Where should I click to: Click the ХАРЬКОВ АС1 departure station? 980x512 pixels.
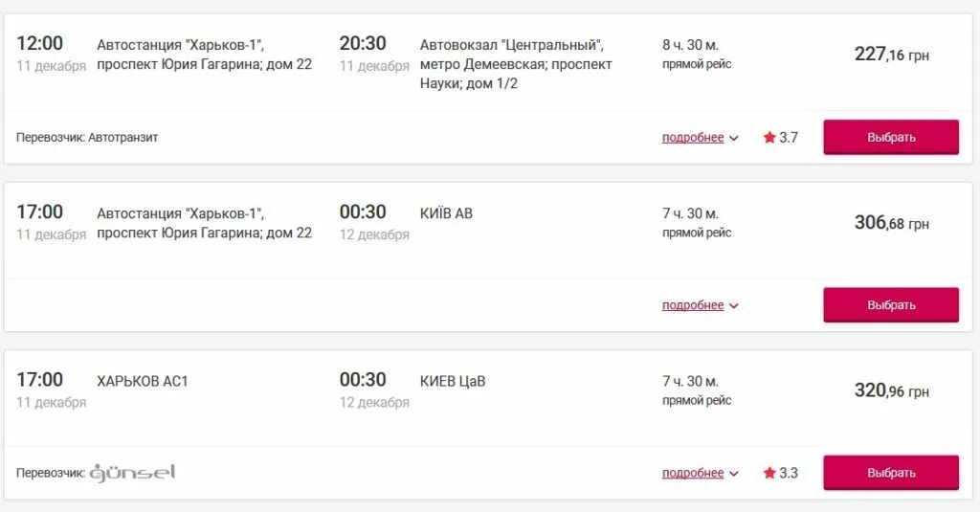click(x=143, y=381)
